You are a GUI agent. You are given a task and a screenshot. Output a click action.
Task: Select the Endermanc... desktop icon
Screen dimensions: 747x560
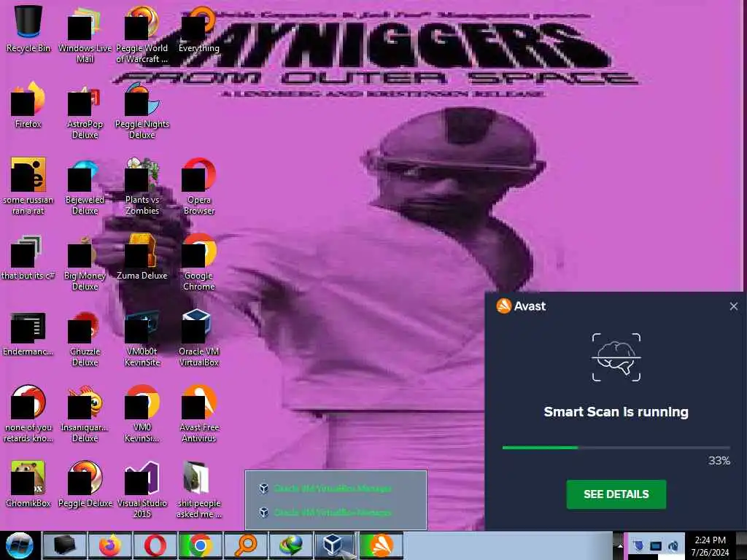(x=28, y=332)
